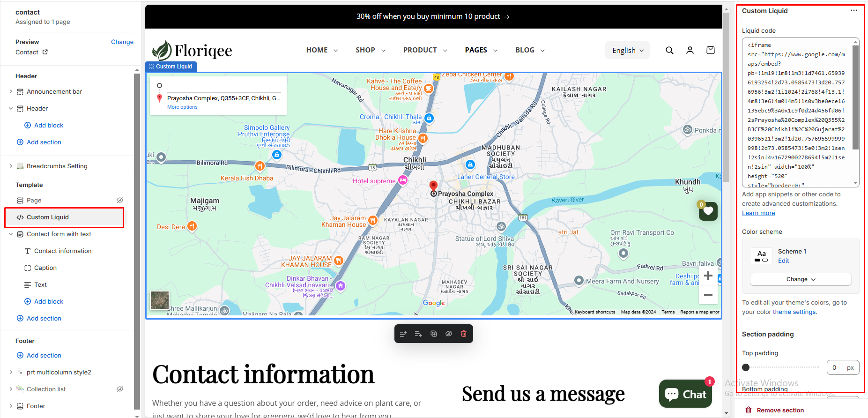The width and height of the screenshot is (868, 418).
Task: Click the Scheme 1 color preview swatch
Action: 761,256
